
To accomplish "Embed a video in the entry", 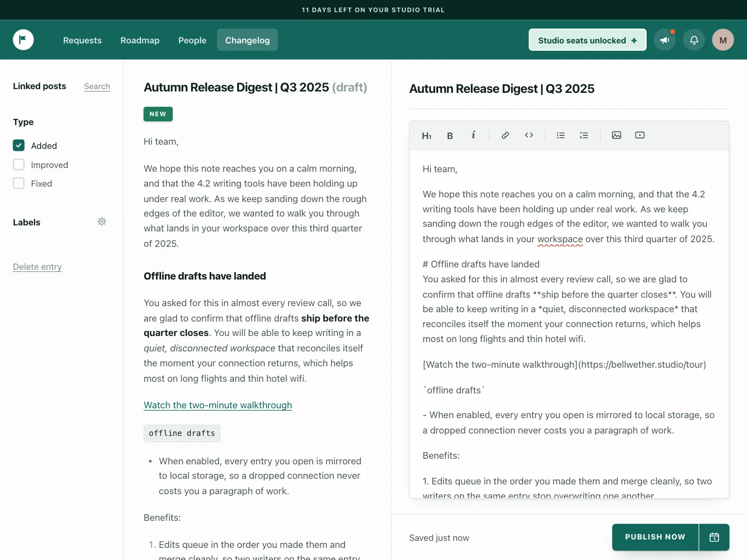I will (640, 135).
